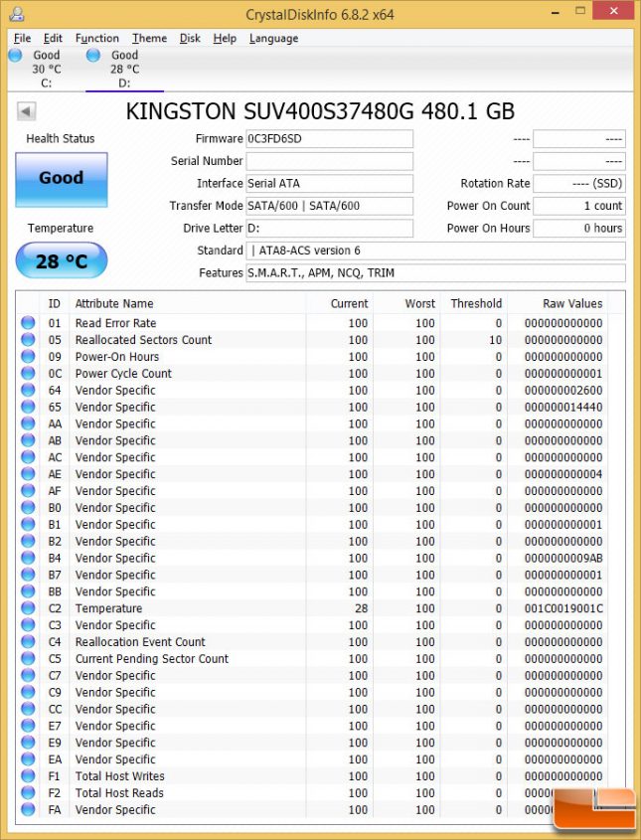Select raw value 000000000004 in AE row
Viewport: 641px width, 840px height.
(x=563, y=474)
